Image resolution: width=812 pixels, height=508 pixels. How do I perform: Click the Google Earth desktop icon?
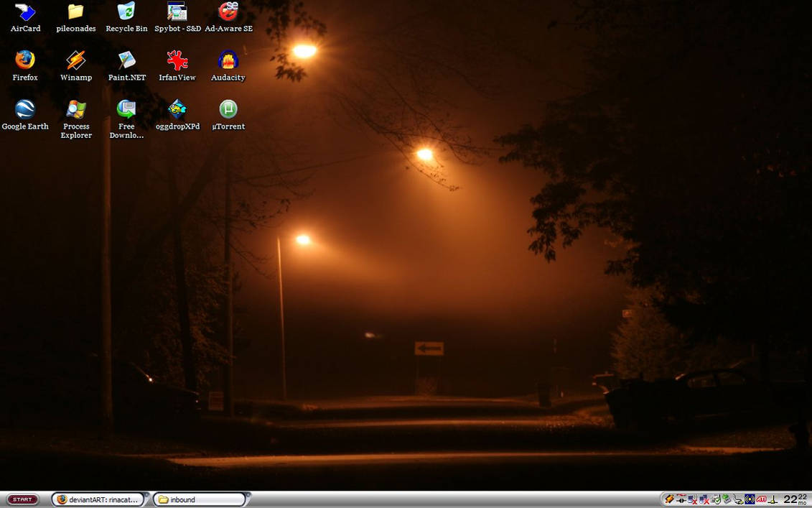[25, 115]
